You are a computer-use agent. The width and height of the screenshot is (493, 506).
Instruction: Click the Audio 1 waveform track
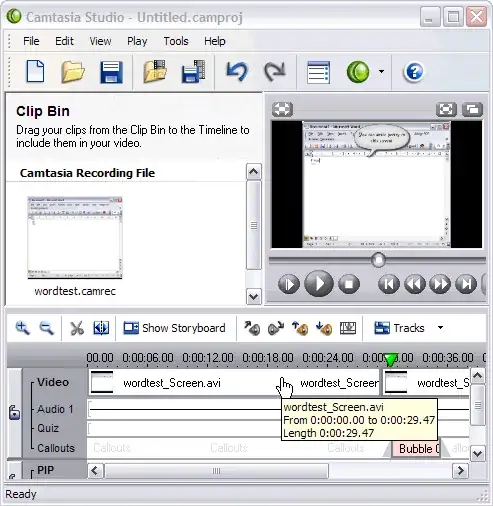click(279, 409)
